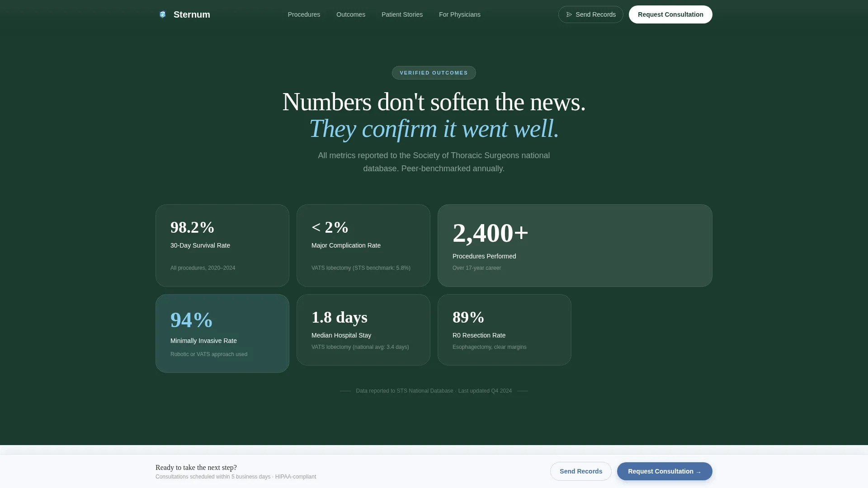The image size is (868, 488).
Task: Click 'Ready to take the next step?' text
Action: tap(196, 468)
